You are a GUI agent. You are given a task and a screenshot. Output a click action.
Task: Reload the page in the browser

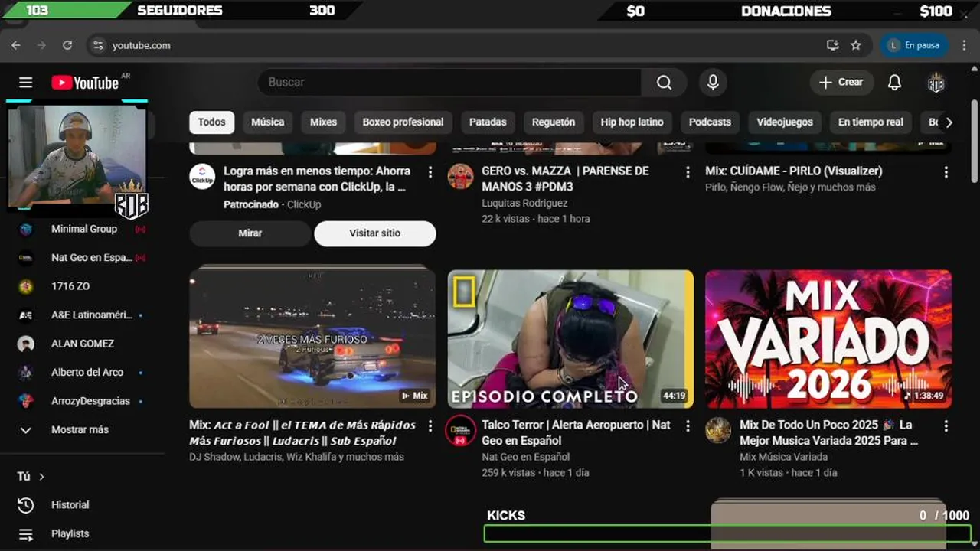coord(67,45)
